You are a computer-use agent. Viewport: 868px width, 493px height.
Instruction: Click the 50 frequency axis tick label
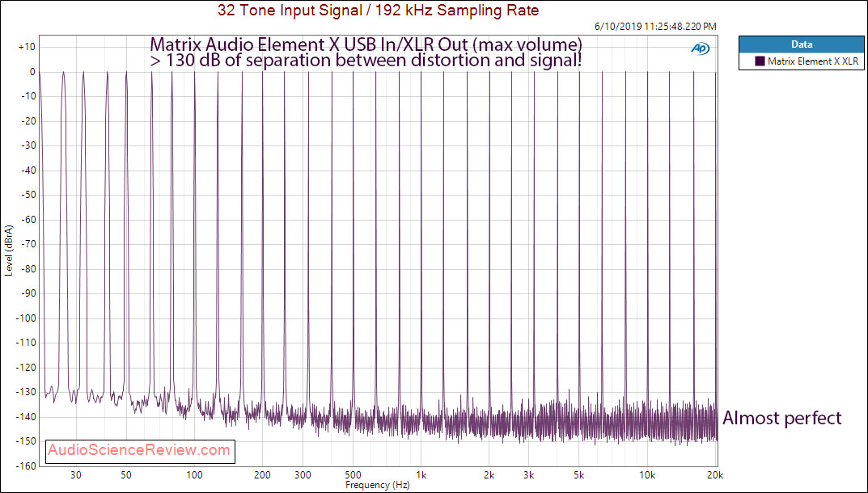click(x=126, y=474)
